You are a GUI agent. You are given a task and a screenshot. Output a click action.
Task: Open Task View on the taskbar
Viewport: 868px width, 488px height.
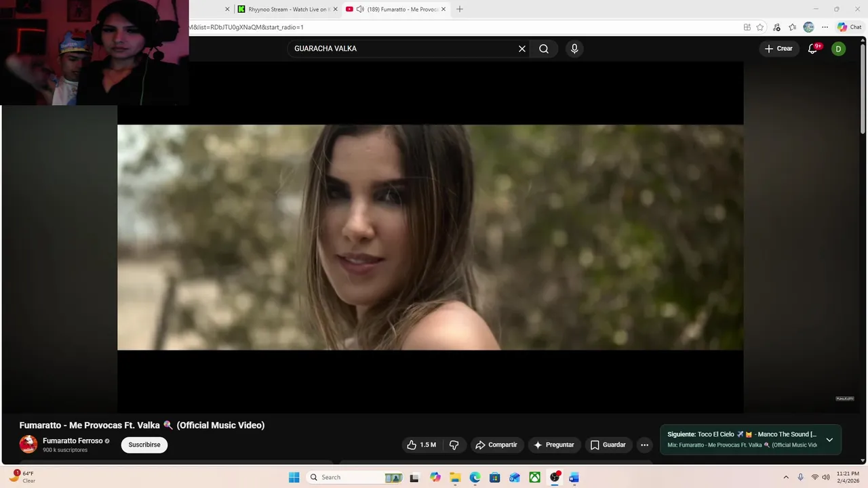tap(414, 477)
